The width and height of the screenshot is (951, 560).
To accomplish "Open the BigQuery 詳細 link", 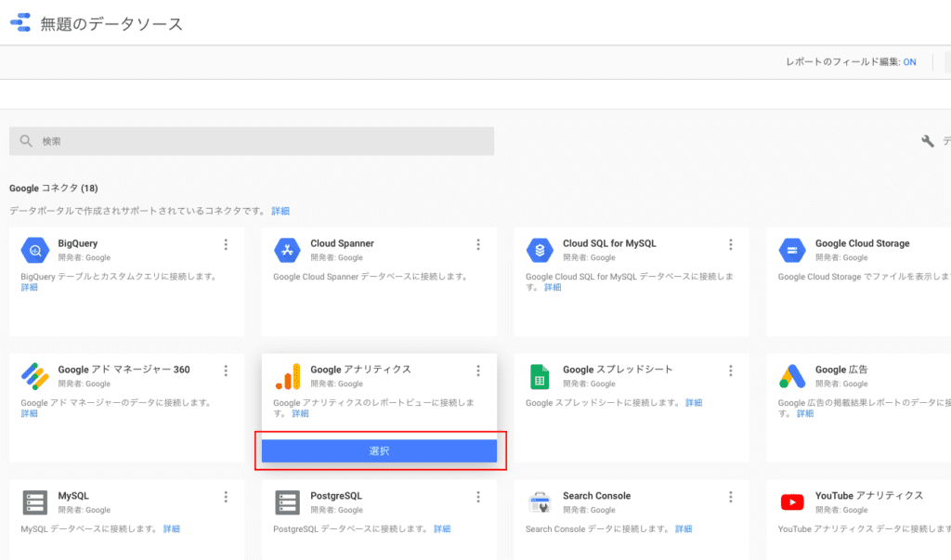I will (x=29, y=288).
